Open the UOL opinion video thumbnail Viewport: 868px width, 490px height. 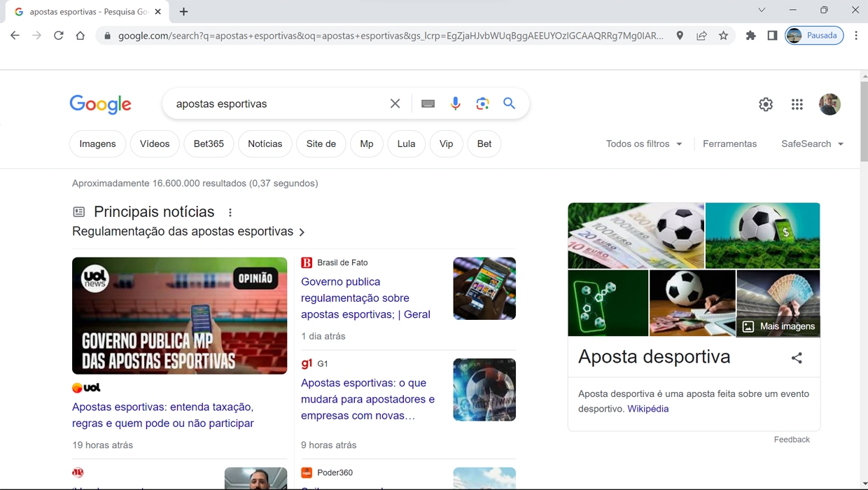tap(179, 316)
